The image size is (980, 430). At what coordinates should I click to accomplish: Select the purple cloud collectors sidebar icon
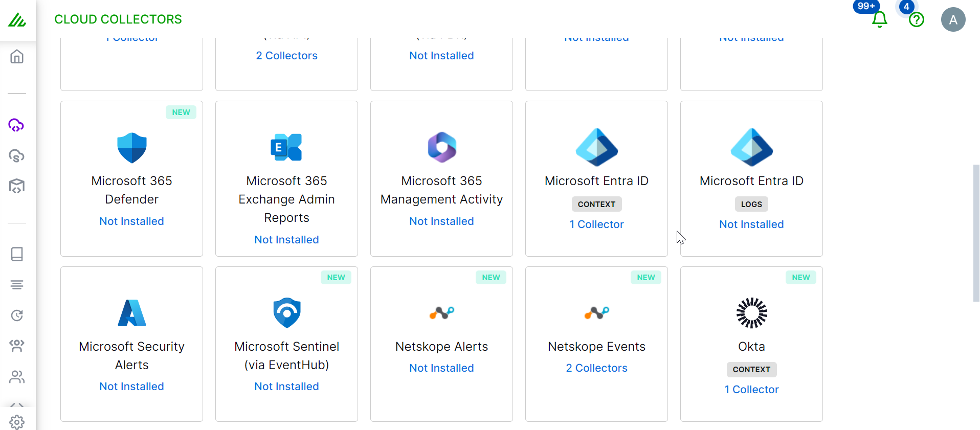16,125
